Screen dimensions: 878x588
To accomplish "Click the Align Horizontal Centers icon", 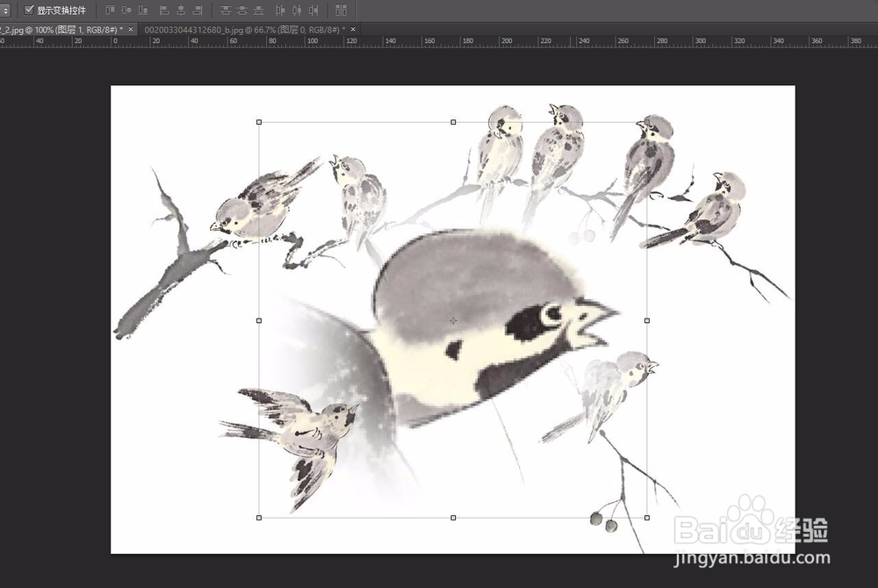I will pyautogui.click(x=181, y=10).
